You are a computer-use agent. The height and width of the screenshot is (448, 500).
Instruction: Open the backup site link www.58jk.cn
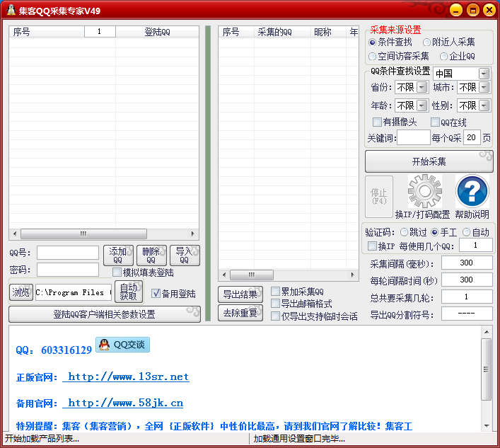[x=123, y=403]
